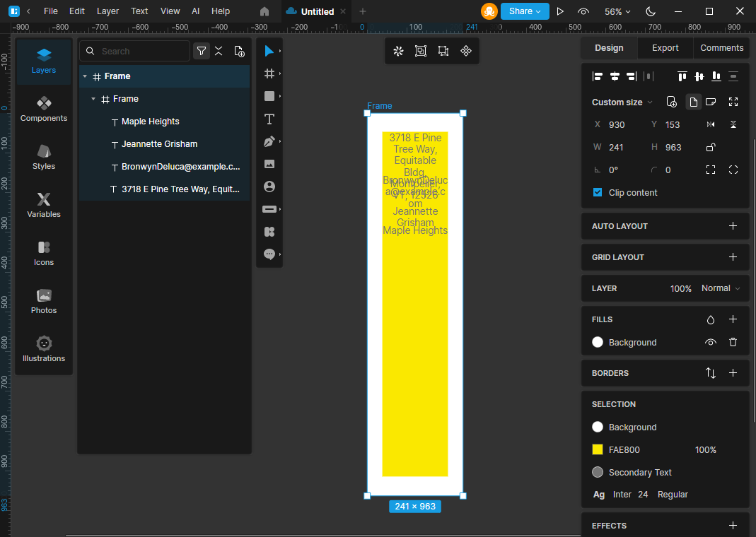The image size is (756, 537).
Task: Select the Avatar tool
Action: point(269,187)
